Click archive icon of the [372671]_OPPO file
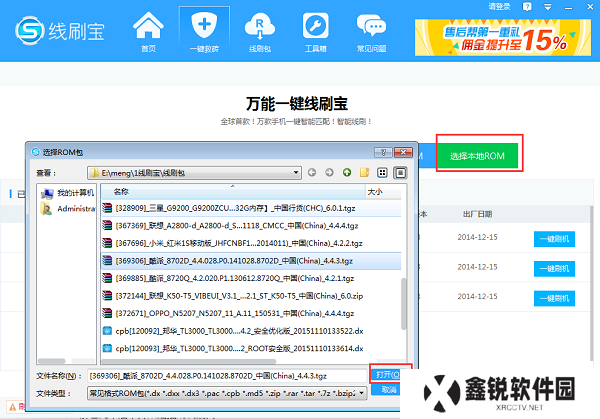This screenshot has height=419, width=600. 107,313
